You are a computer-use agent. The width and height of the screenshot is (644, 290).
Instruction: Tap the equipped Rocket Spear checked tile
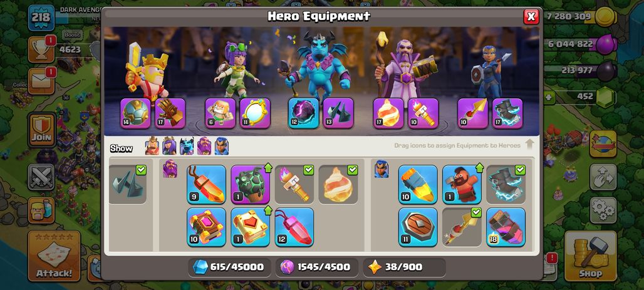coord(462,227)
